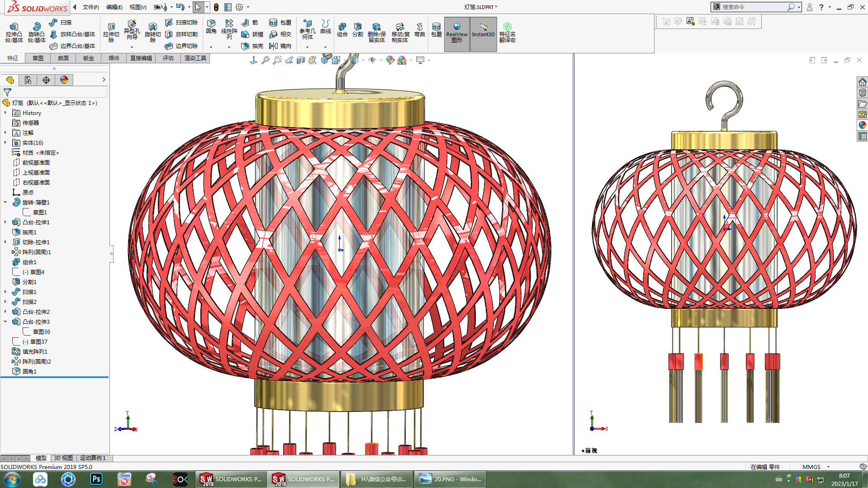Screen dimensions: 868x488
Task: Switch to 20.PNG Windows photo viewer
Action: tap(450, 479)
